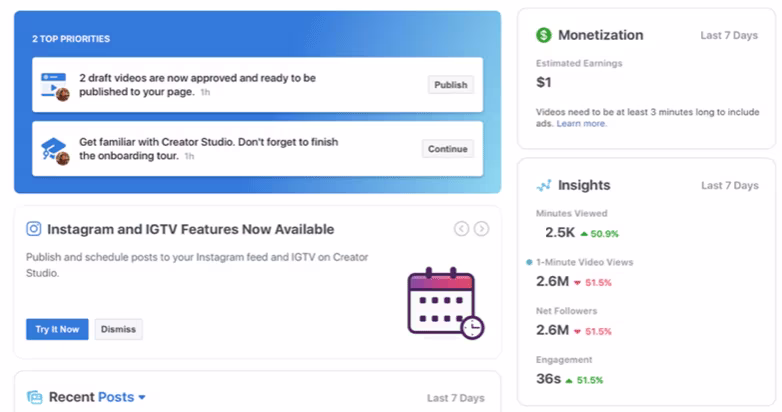Go to next announcement card arrow

[481, 229]
